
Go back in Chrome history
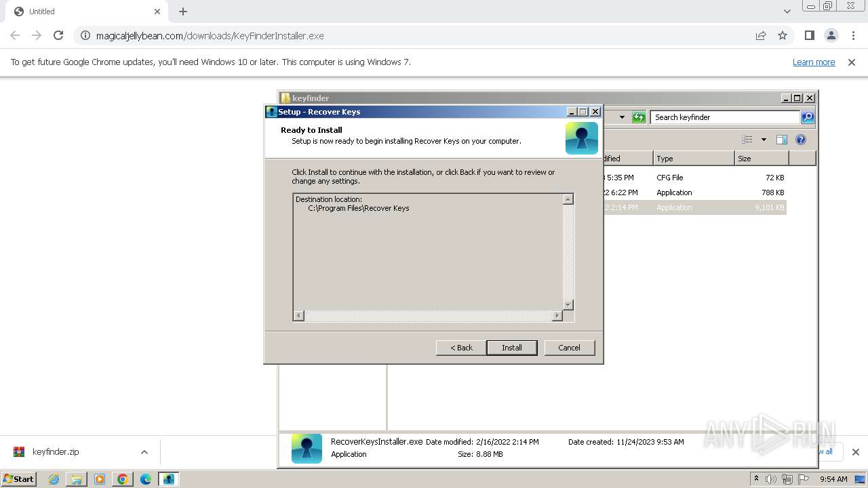(x=15, y=35)
